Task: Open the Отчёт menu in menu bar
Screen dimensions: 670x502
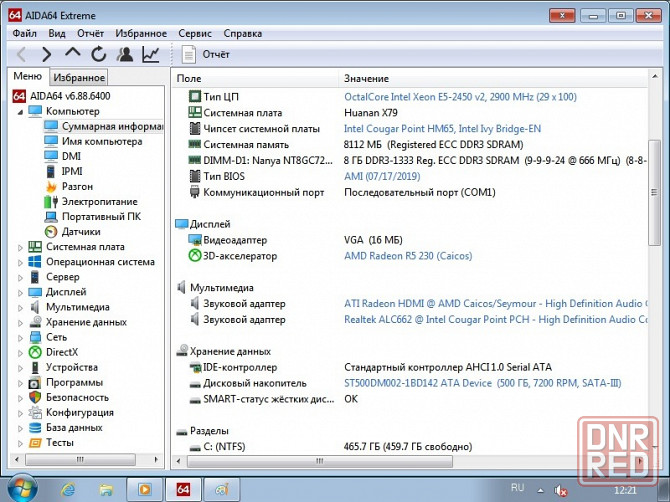Action: (x=91, y=33)
